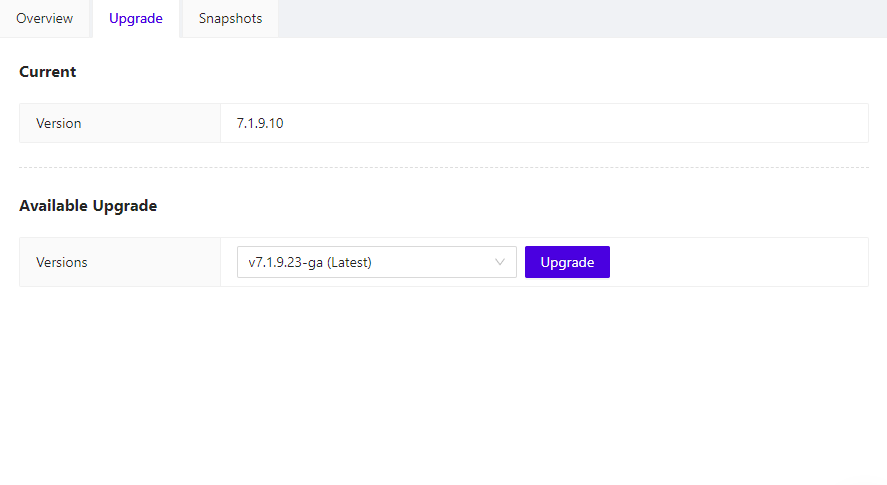
Task: Switch to the Upgrade tab
Action: tap(136, 18)
